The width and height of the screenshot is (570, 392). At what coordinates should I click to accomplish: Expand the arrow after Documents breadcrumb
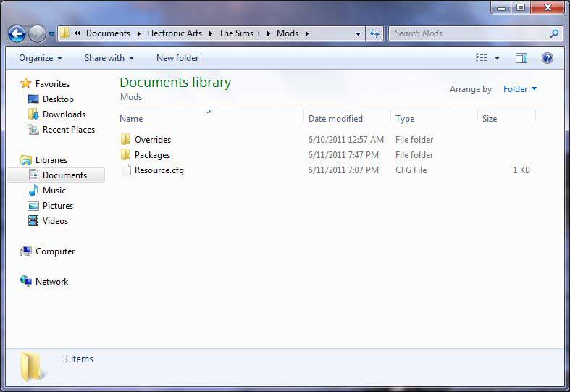[x=139, y=33]
